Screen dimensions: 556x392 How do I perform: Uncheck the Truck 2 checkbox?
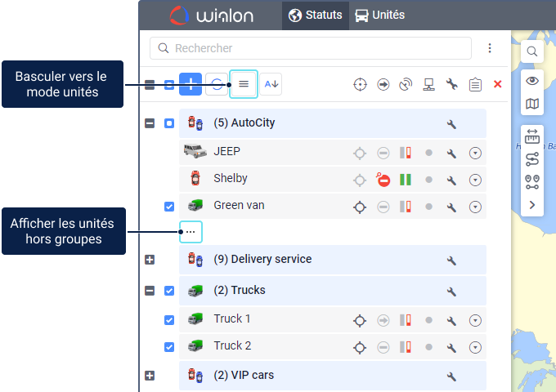click(169, 347)
